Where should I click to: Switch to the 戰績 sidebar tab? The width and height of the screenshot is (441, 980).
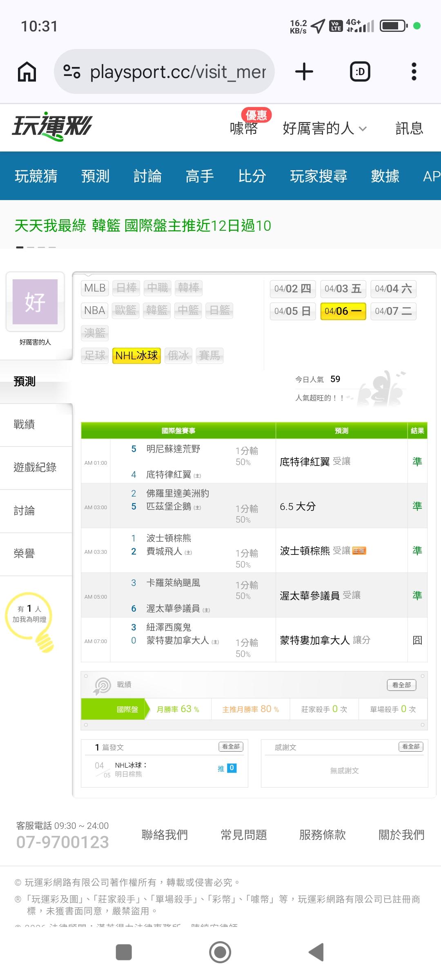pyautogui.click(x=24, y=424)
